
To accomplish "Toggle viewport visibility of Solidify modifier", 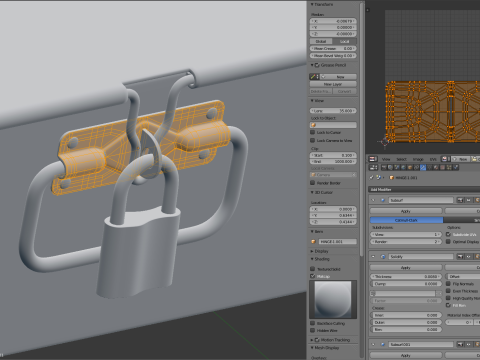I will [468, 256].
